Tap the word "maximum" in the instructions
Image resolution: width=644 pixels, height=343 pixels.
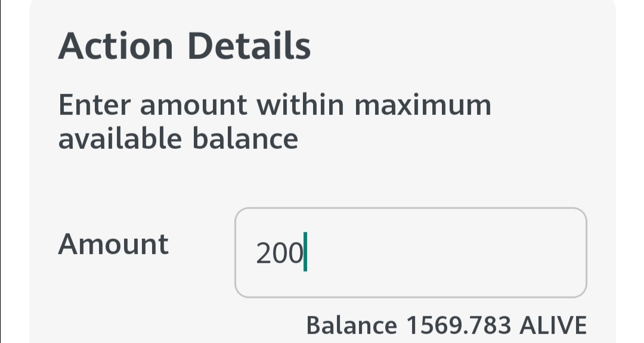[423, 105]
